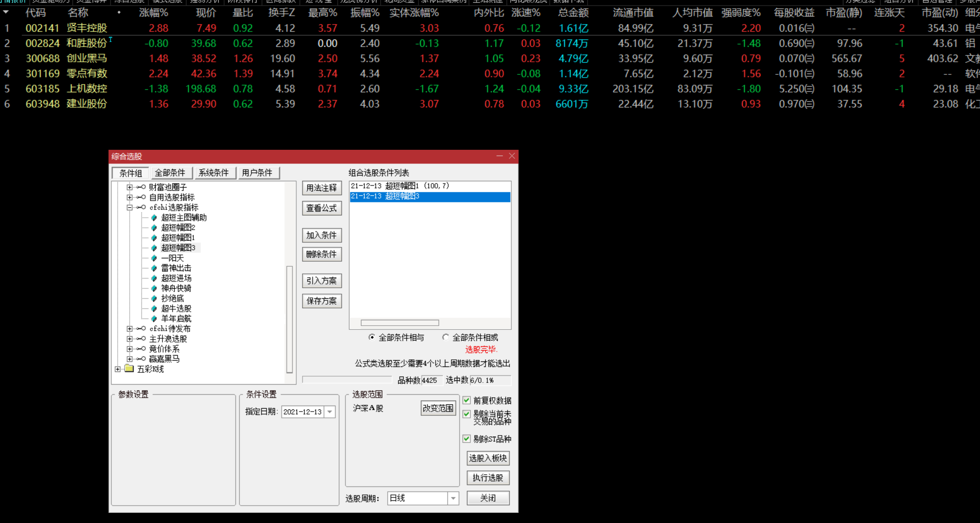Viewport: 980px width, 523px height.
Task: Select the 全部条件相或 radio button
Action: tap(445, 337)
